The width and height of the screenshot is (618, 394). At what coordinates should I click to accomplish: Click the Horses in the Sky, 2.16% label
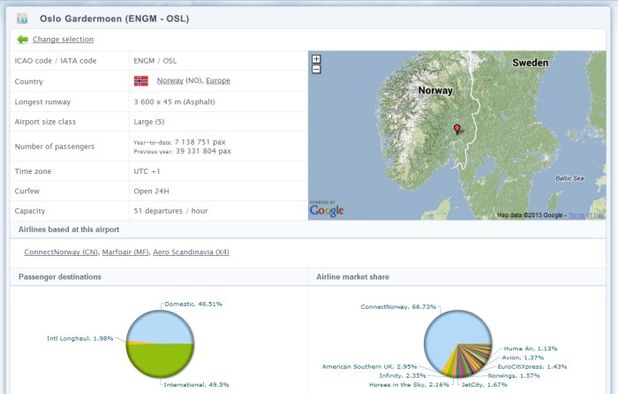pos(409,385)
